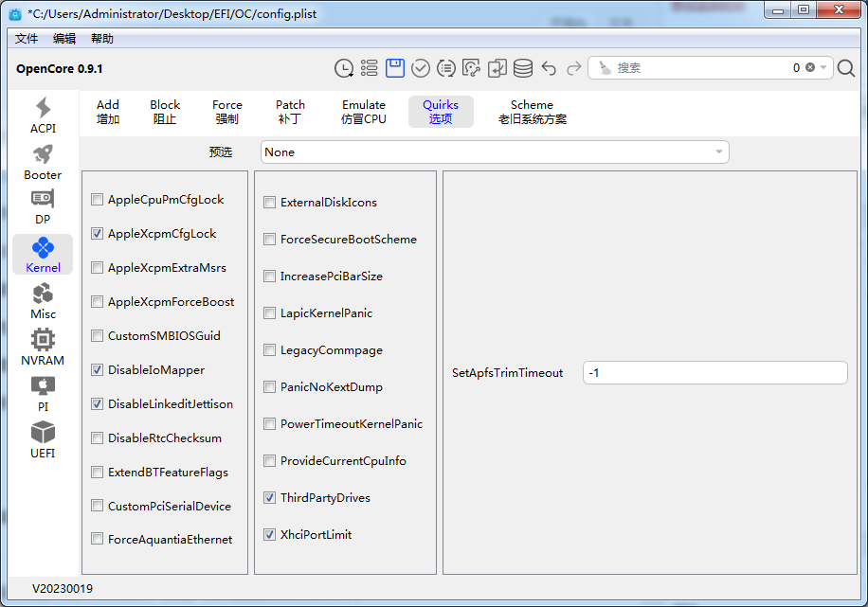Open the search box dropdown arrow
The width and height of the screenshot is (868, 607).
click(x=823, y=68)
